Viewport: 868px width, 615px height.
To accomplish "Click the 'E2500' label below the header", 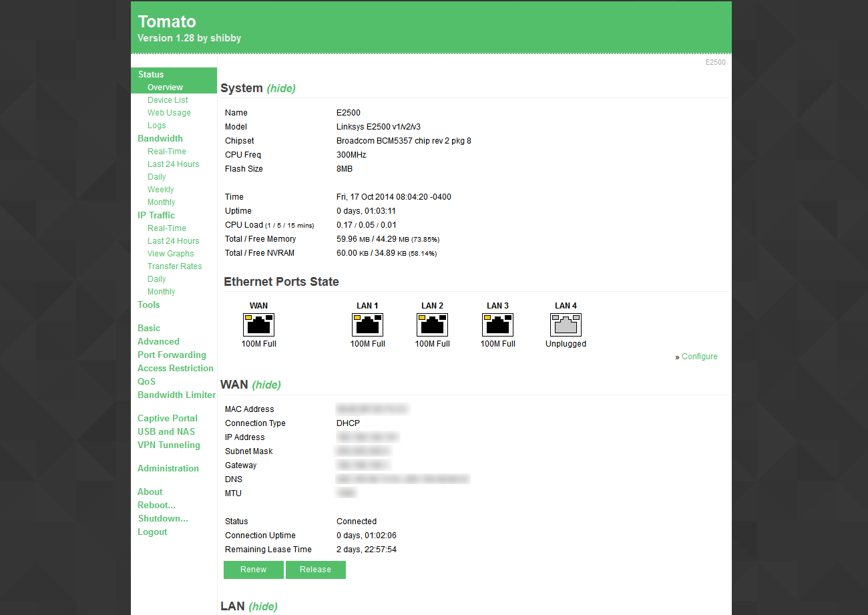I will click(x=716, y=62).
